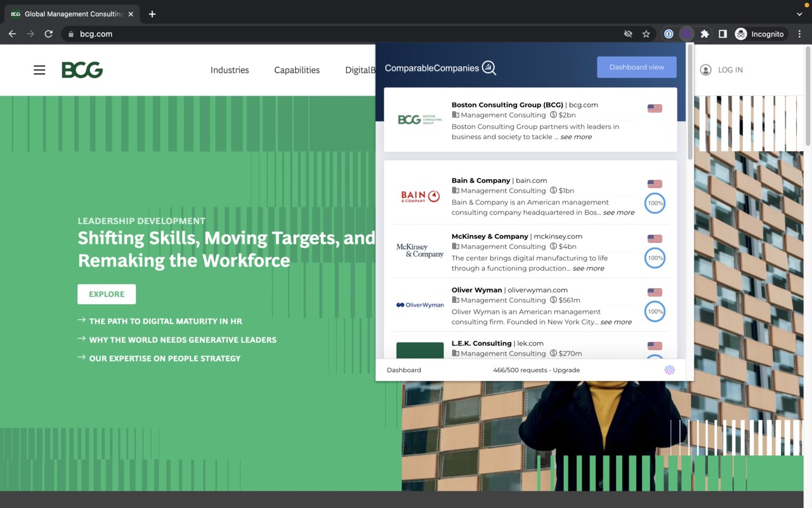812x508 pixels.
Task: Open the BCG hamburger menu
Action: pos(39,70)
